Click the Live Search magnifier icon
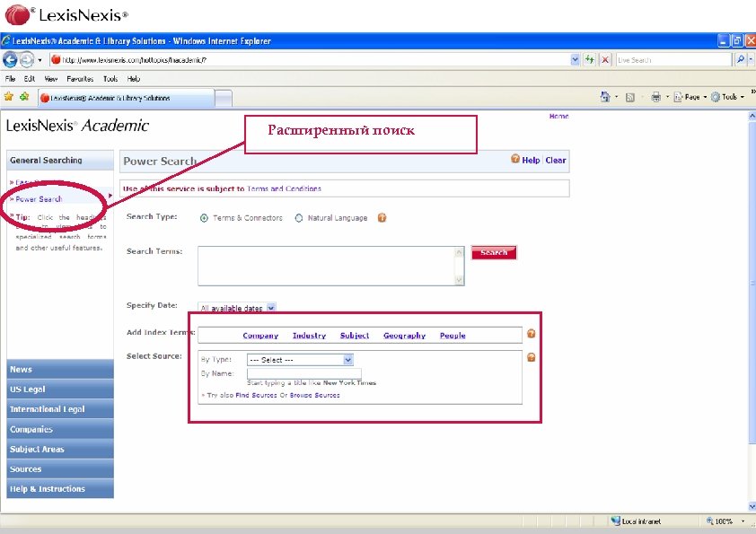Image resolution: width=756 pixels, height=534 pixels. [x=741, y=60]
